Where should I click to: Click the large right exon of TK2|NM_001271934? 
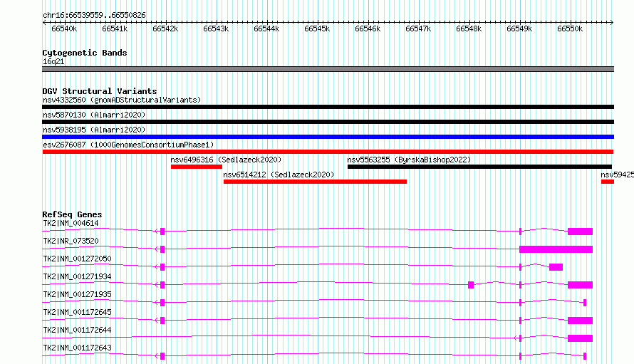(581, 285)
